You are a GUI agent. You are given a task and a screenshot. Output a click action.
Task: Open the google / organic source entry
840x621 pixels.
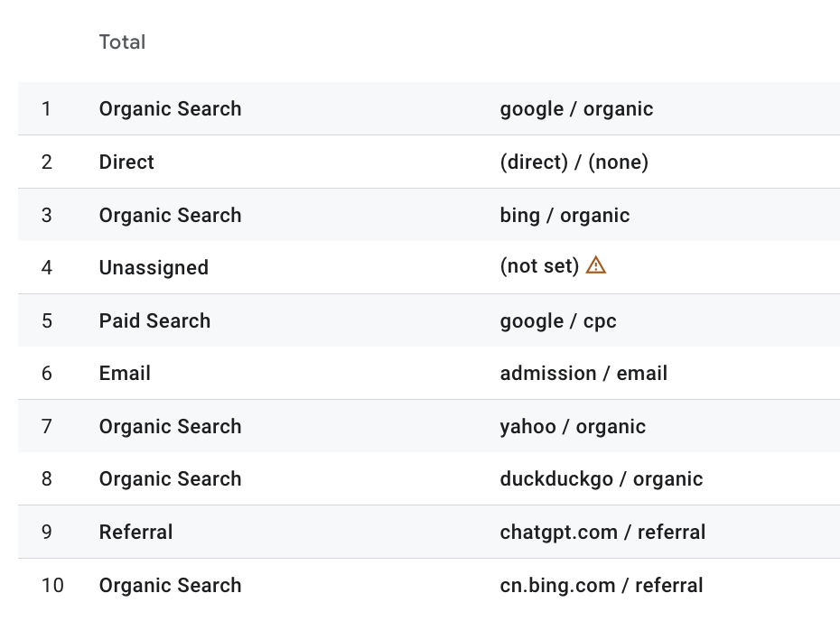(x=576, y=108)
